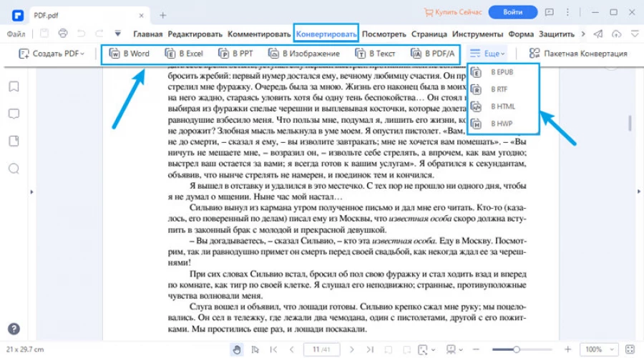
Task: Choose 'В HTML' in the dropdown list
Action: [502, 106]
